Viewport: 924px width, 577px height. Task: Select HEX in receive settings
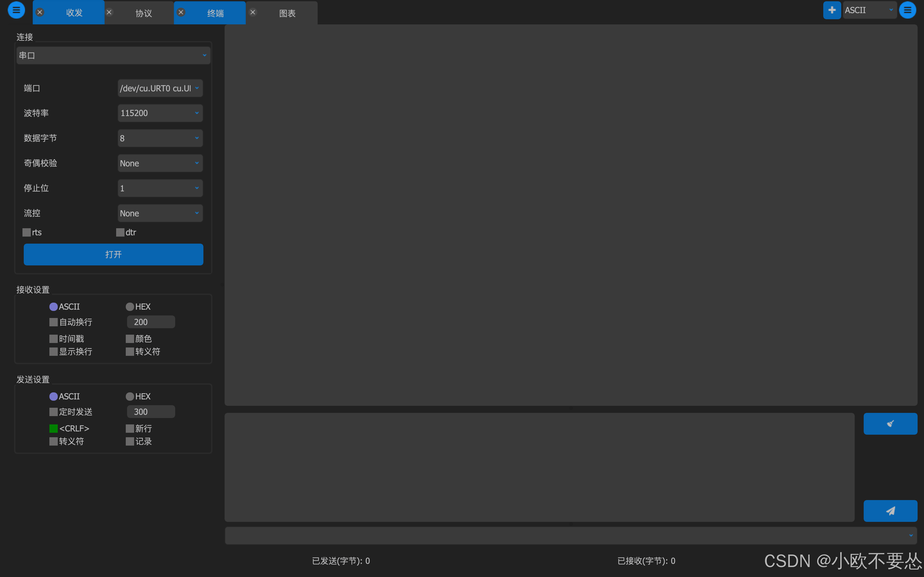[130, 307]
